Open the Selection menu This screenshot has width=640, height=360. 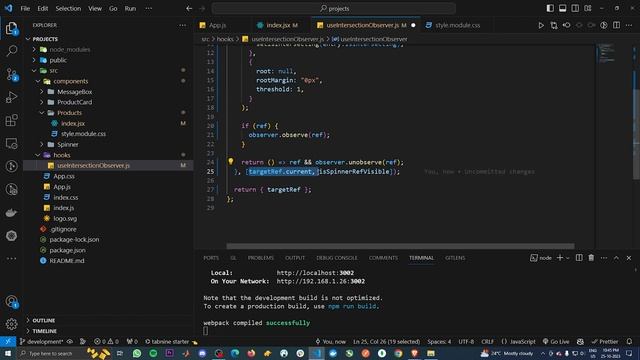click(68, 8)
